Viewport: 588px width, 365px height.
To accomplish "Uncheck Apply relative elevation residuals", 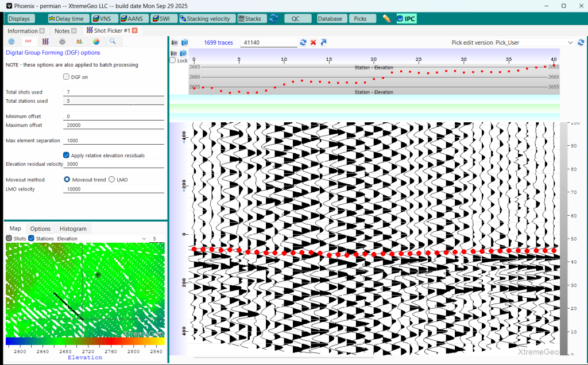I will [x=67, y=155].
